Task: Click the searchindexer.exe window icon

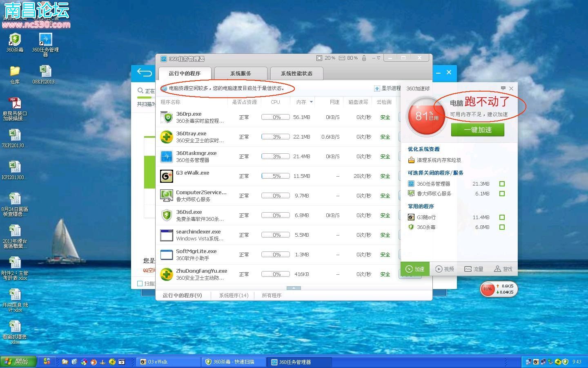Action: 167,235
